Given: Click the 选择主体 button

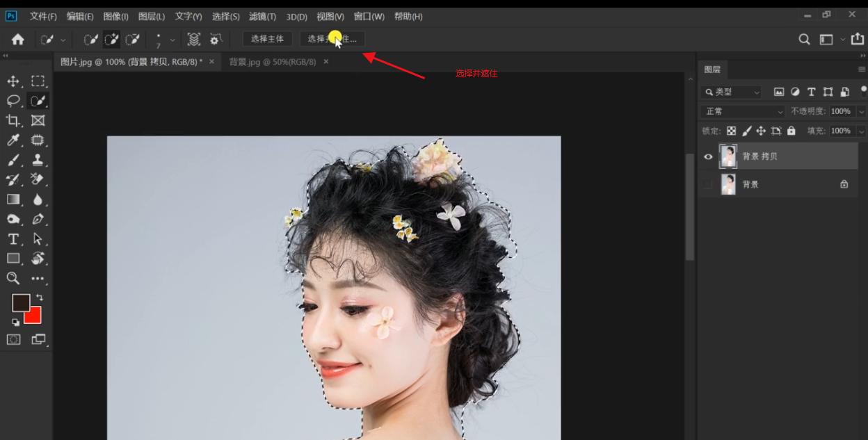Looking at the screenshot, I should pyautogui.click(x=266, y=40).
